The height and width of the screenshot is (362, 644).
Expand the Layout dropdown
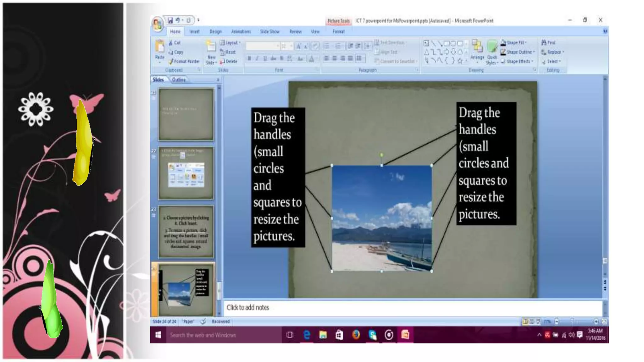click(x=231, y=43)
